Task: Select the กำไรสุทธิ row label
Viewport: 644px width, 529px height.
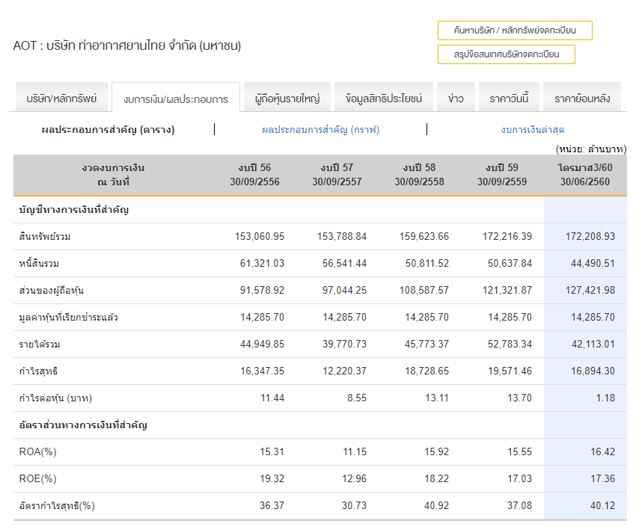Action: [38, 370]
